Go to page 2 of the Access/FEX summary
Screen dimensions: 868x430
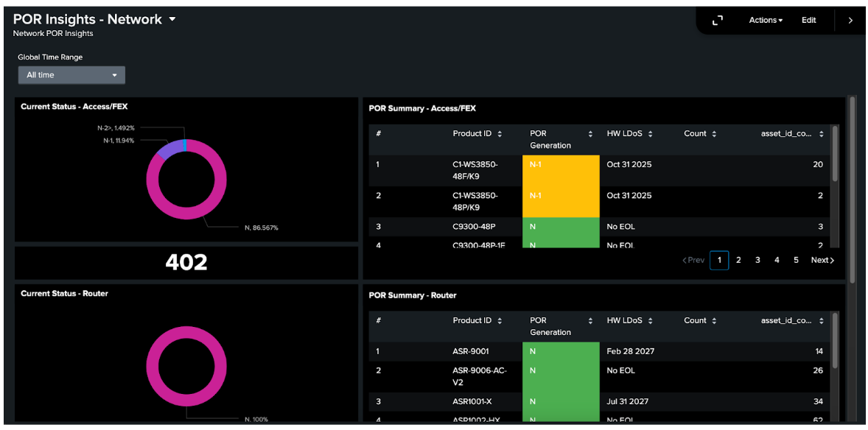tap(738, 260)
